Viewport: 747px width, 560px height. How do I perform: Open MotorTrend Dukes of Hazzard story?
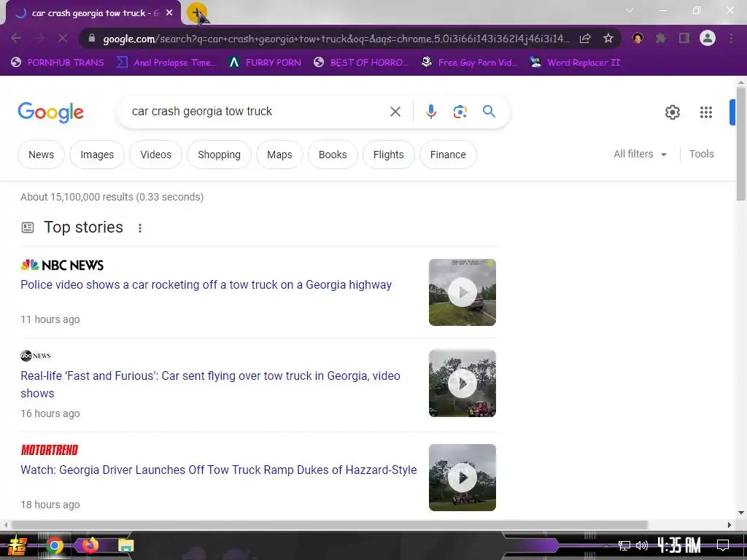pyautogui.click(x=219, y=470)
